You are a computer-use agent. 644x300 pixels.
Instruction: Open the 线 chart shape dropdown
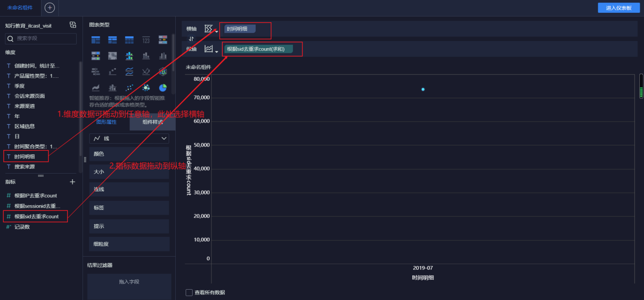click(x=129, y=139)
